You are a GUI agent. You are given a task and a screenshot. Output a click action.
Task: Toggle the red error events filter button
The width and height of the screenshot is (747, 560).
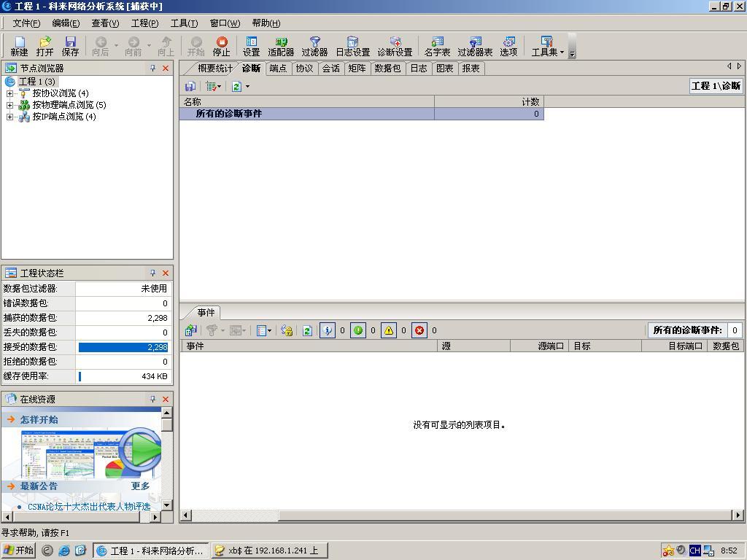coord(419,330)
